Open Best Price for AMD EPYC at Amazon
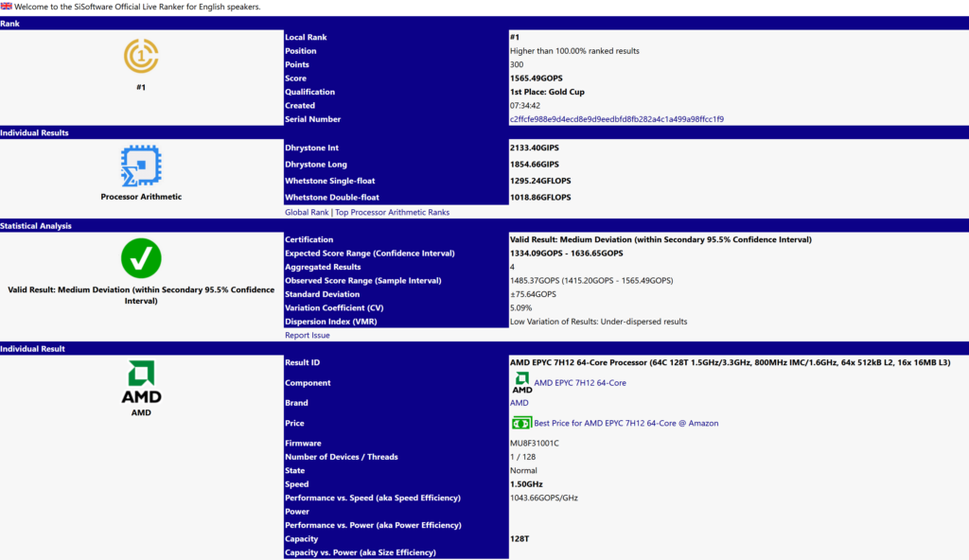 point(626,424)
